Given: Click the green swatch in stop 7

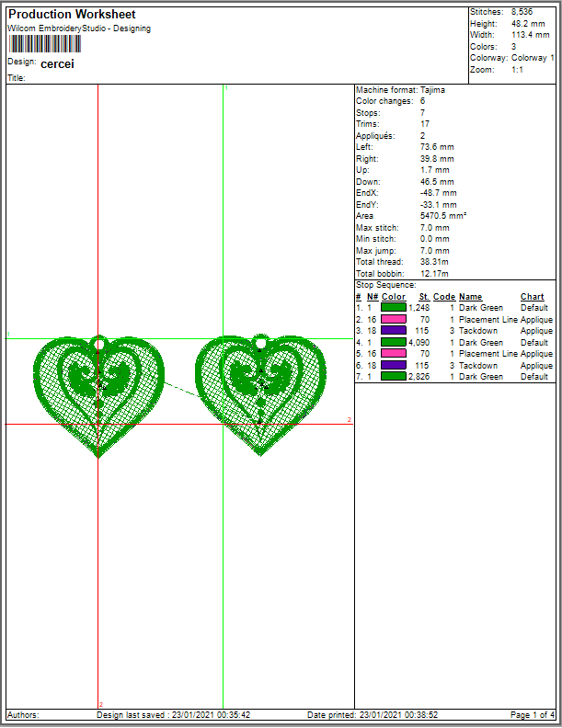Looking at the screenshot, I should tap(394, 376).
